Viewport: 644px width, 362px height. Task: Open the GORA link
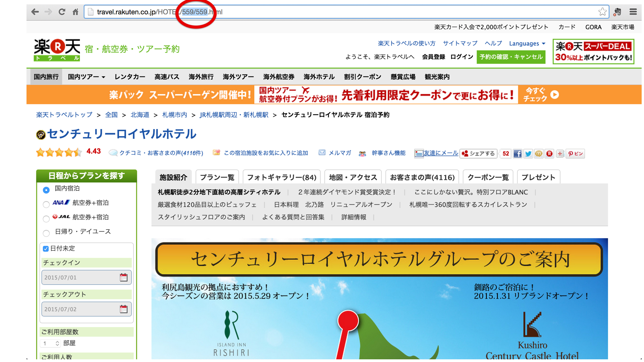point(593,27)
